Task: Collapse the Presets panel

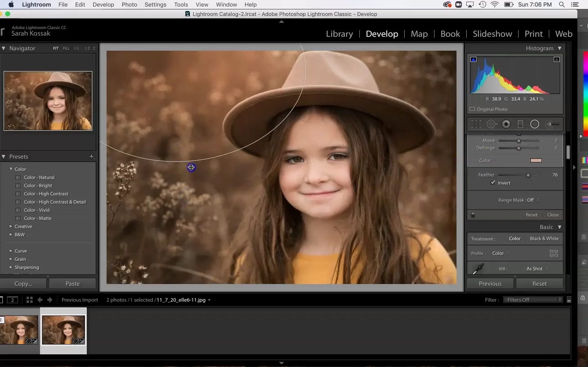Action: pos(4,157)
